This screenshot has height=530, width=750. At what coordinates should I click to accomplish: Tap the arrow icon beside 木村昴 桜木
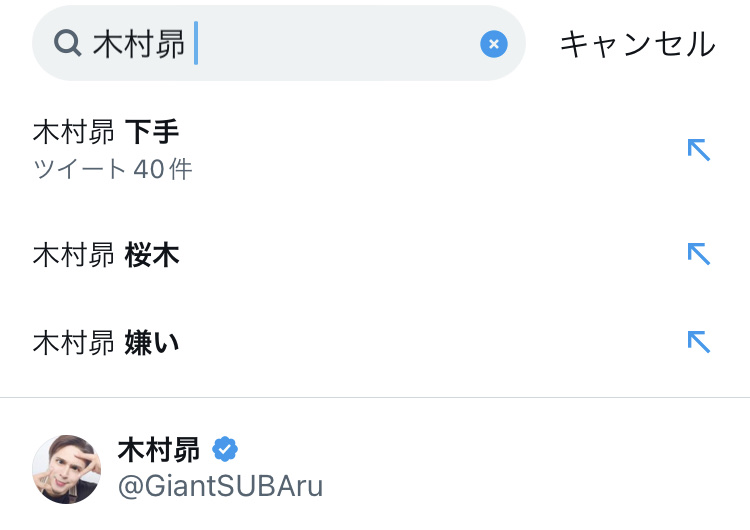click(x=698, y=254)
